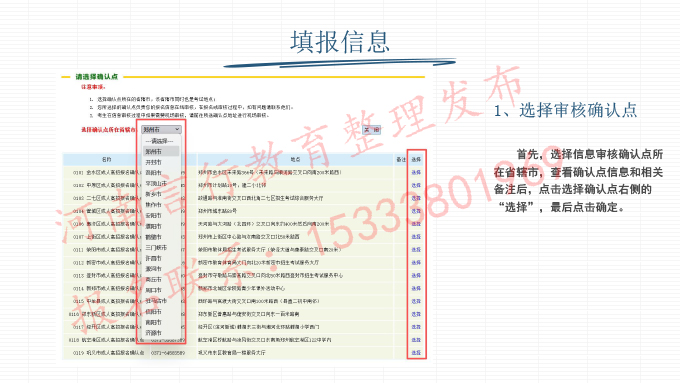This screenshot has width=680, height=383.
Task: Click 选择 link for row 0104 管城区
Action: click(x=416, y=211)
